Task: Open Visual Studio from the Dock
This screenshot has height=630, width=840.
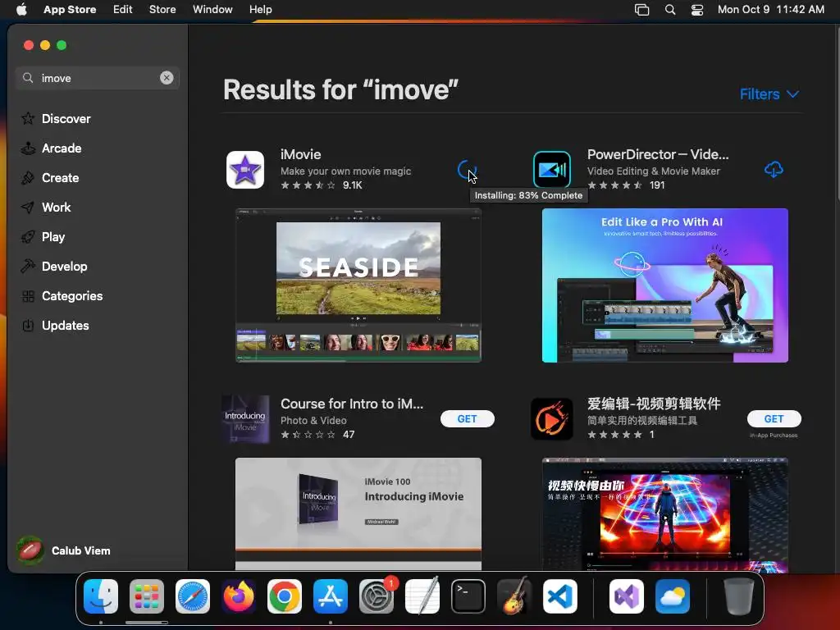Action: pyautogui.click(x=626, y=596)
